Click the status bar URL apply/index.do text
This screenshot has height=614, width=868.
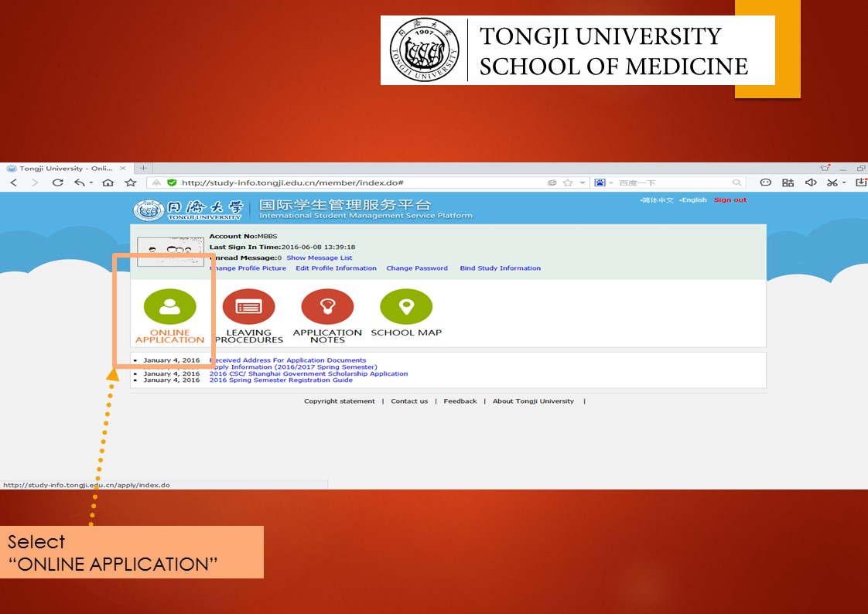click(87, 485)
